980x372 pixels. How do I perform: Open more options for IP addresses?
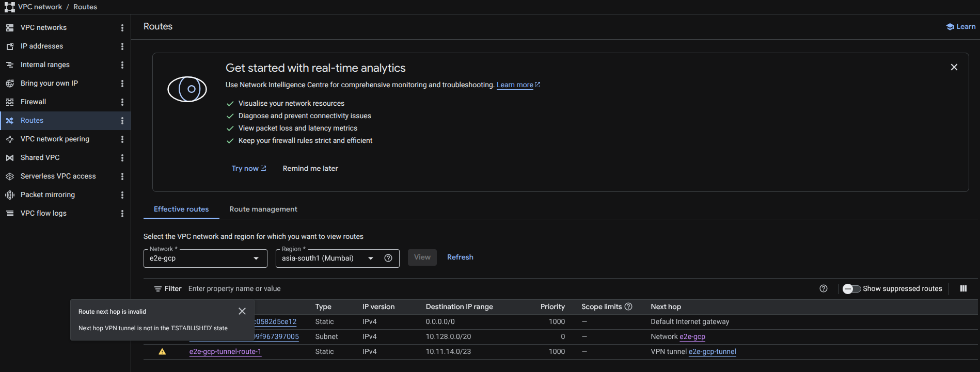[x=122, y=46]
